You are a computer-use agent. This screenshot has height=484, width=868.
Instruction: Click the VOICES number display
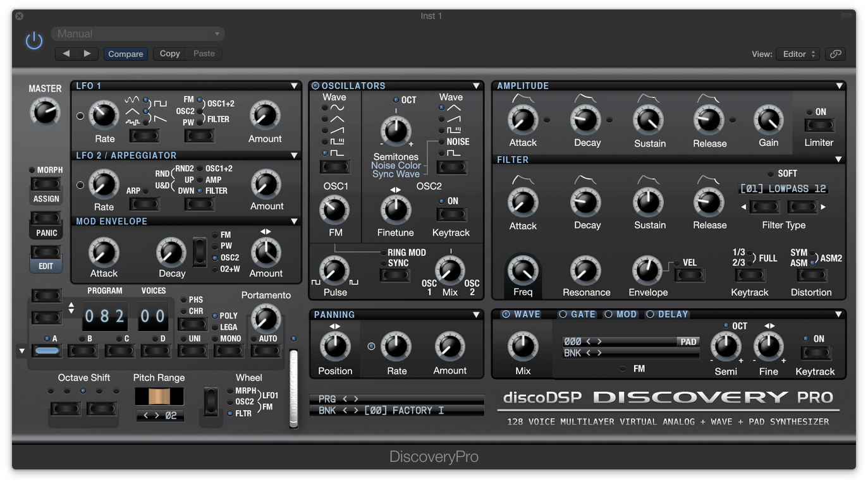(153, 316)
